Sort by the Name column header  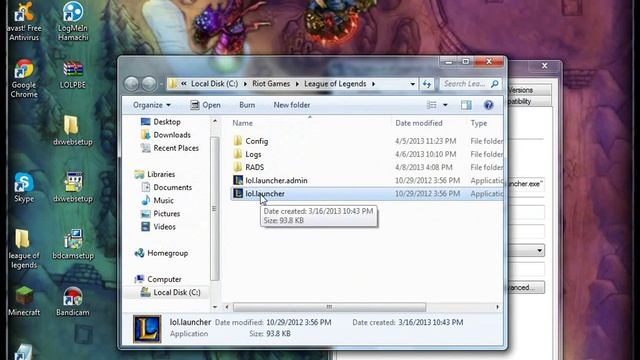[x=242, y=123]
